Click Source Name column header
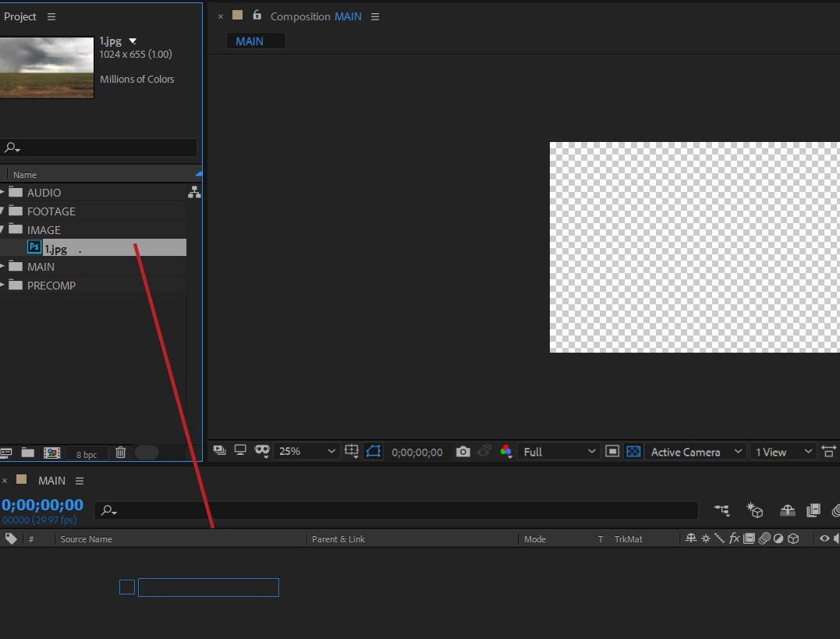This screenshot has width=840, height=639. tap(87, 539)
